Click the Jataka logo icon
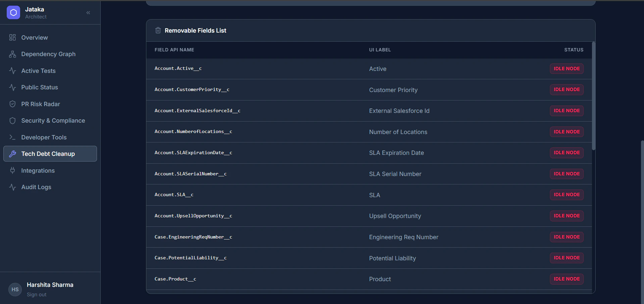This screenshot has height=304, width=644. pos(13,12)
